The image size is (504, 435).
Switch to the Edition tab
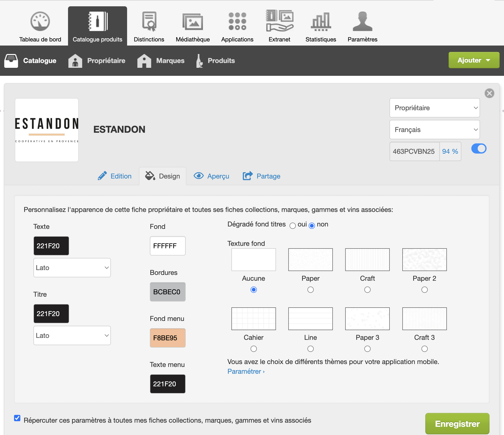coord(115,176)
